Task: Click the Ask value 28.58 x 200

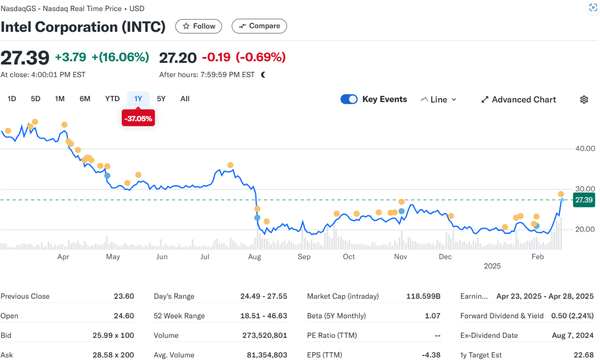Action: pos(113,355)
